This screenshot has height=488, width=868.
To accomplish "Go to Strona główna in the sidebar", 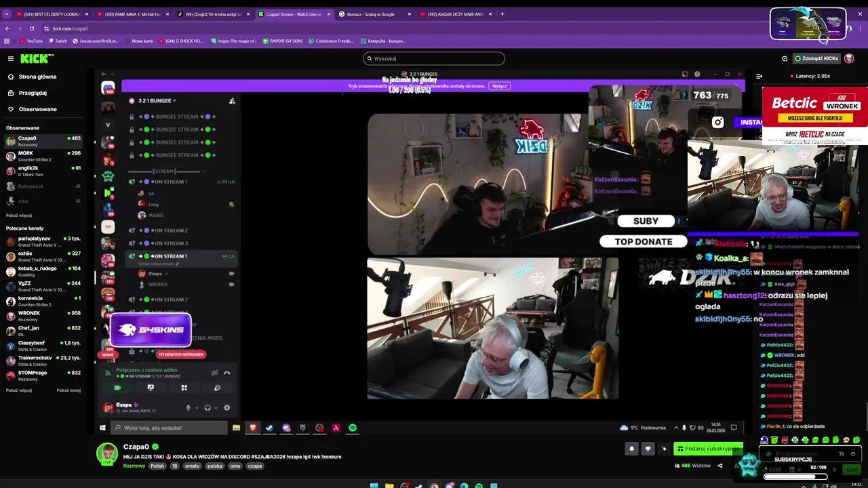I will [x=37, y=77].
